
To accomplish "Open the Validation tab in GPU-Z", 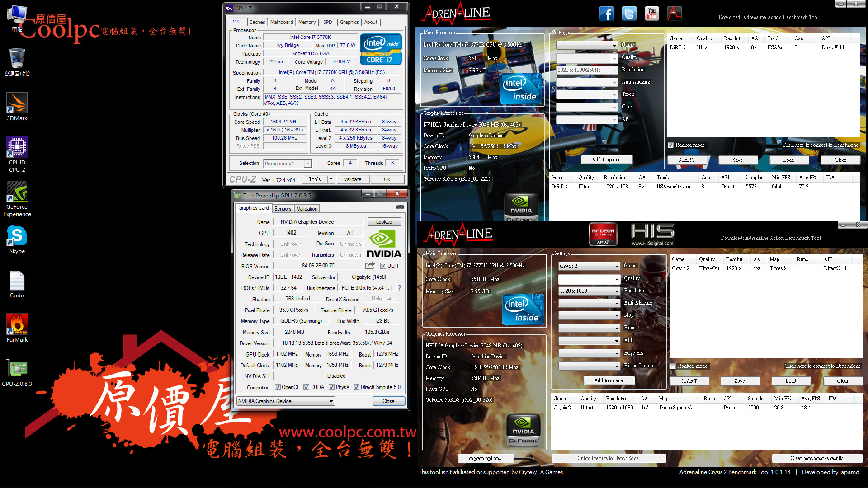I will coord(307,209).
